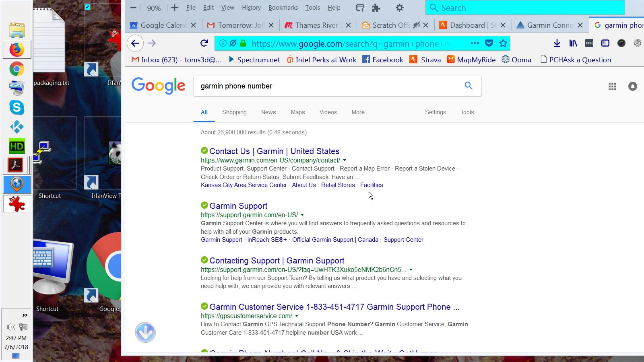Click the blue scroll-down arrow button
644x362 pixels.
coord(145,332)
